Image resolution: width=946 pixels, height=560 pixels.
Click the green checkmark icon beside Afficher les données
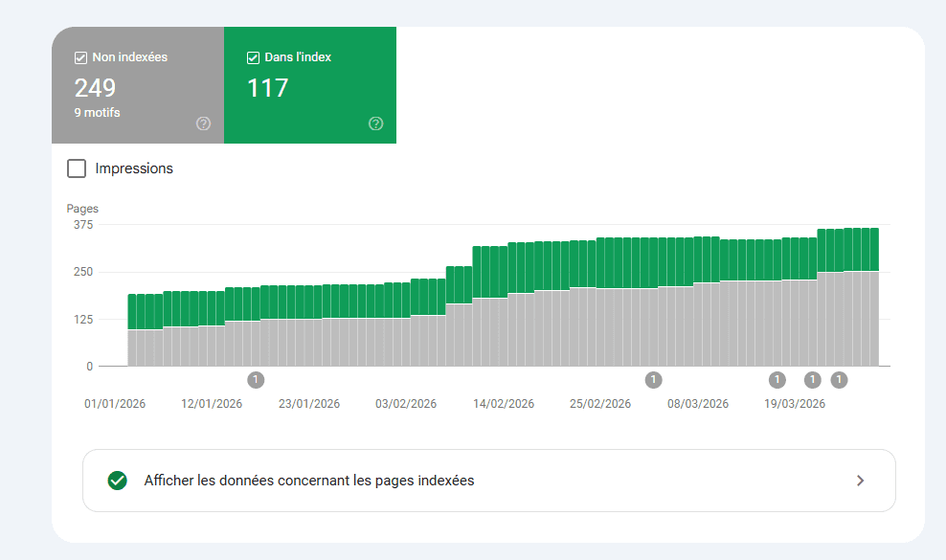click(118, 481)
